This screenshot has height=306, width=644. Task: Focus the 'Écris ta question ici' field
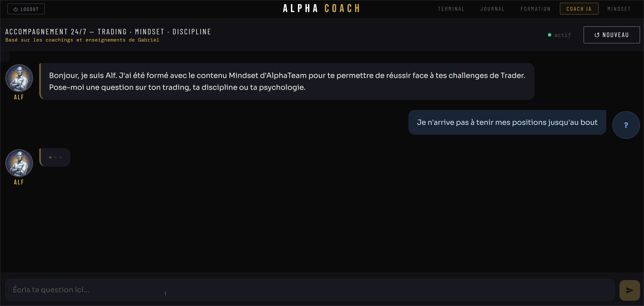coord(309,290)
